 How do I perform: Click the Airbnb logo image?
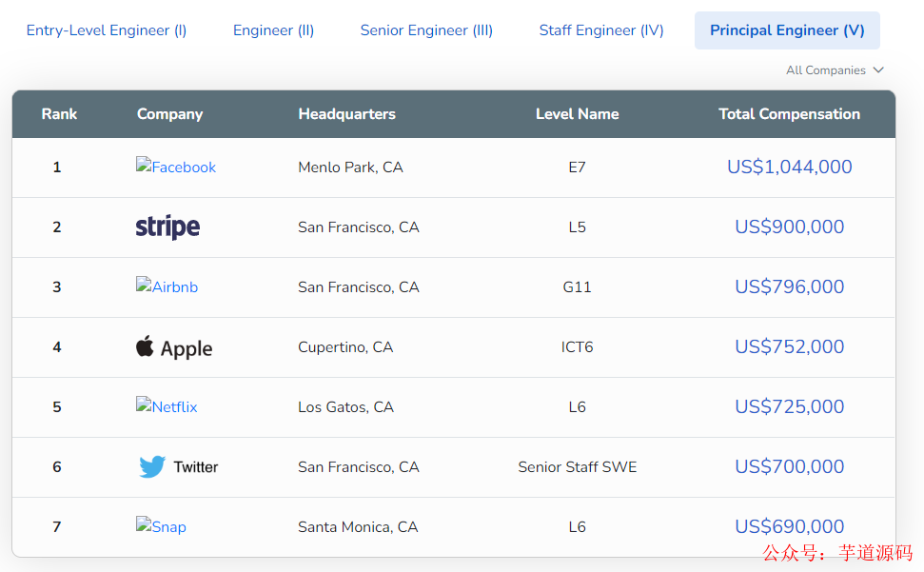pos(167,286)
